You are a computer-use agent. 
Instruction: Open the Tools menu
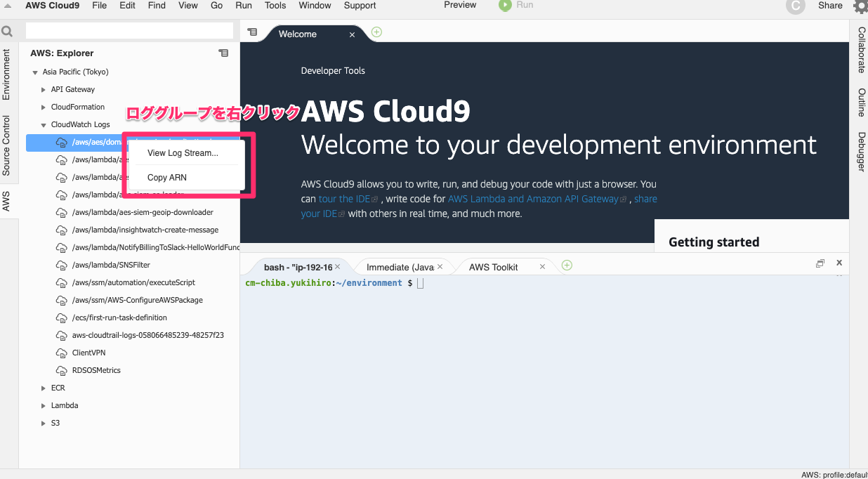pyautogui.click(x=275, y=6)
